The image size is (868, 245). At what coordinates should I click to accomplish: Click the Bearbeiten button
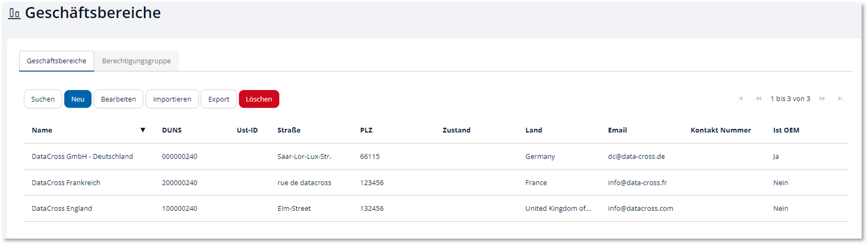point(118,99)
